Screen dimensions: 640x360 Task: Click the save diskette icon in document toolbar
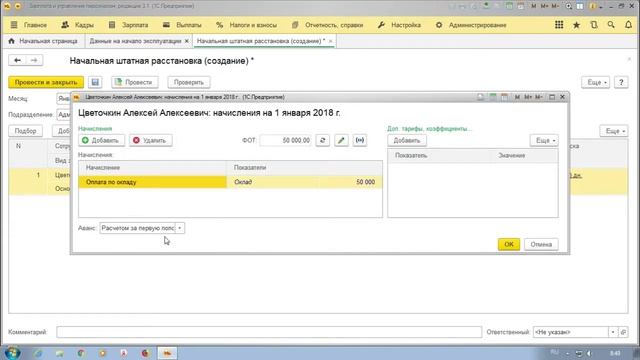point(95,82)
